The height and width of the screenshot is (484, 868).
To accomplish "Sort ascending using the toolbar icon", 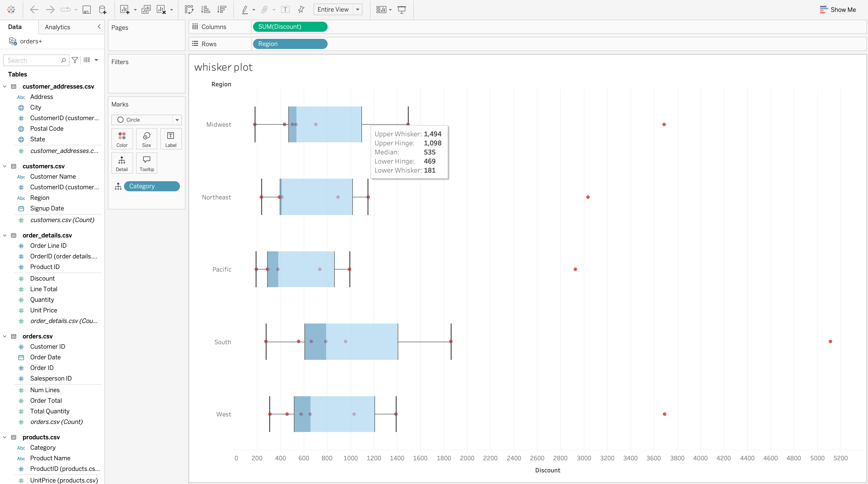I will coord(206,9).
